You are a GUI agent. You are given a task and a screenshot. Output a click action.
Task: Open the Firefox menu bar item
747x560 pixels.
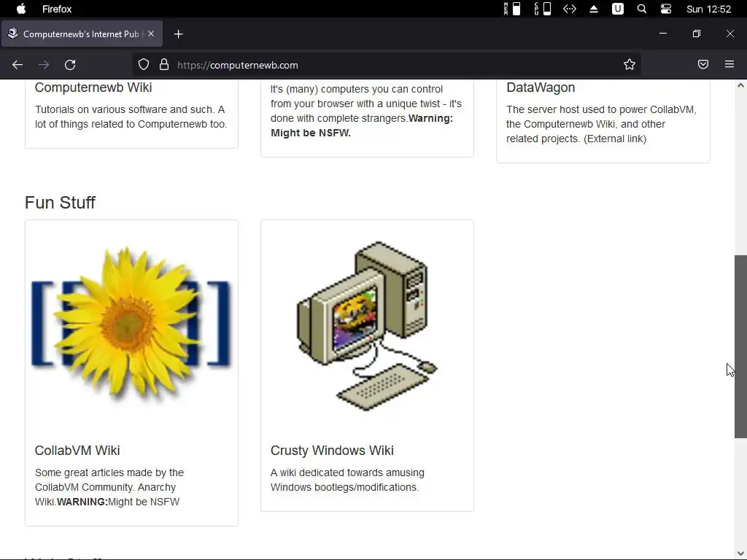coord(57,9)
